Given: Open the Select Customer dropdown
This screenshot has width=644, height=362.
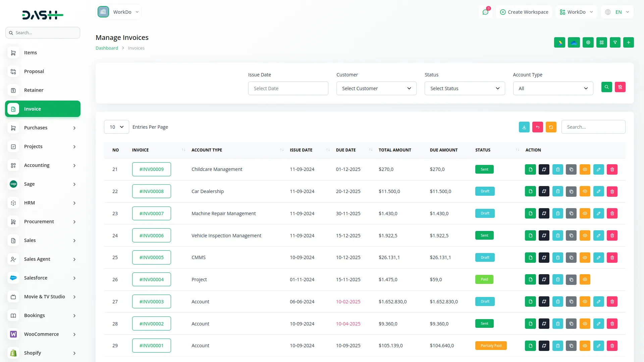Looking at the screenshot, I should (x=376, y=88).
